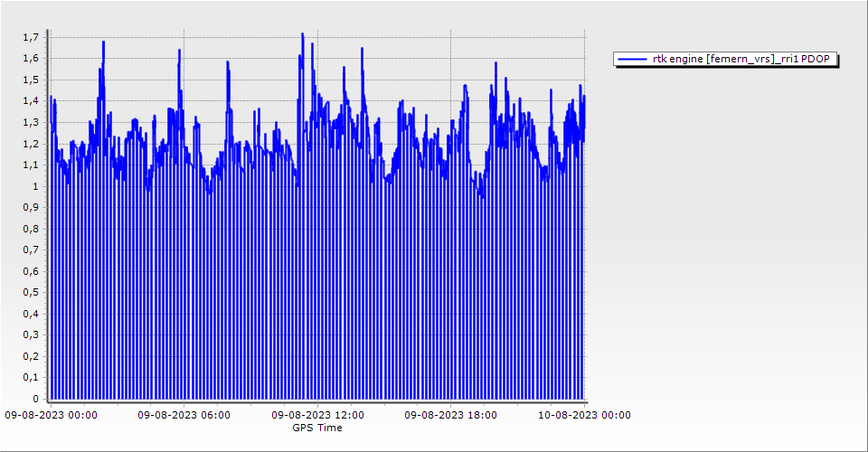Image resolution: width=868 pixels, height=452 pixels.
Task: Click the '1,5' y-axis tick label
Action: point(31,80)
